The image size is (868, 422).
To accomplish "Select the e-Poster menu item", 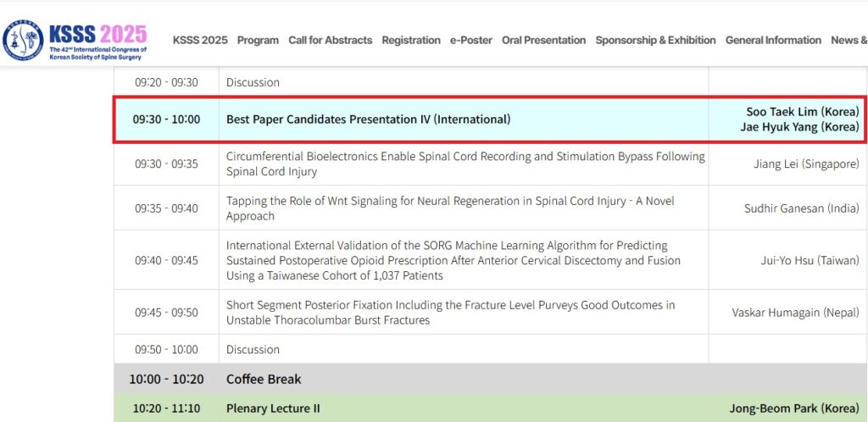I will pos(471,41).
